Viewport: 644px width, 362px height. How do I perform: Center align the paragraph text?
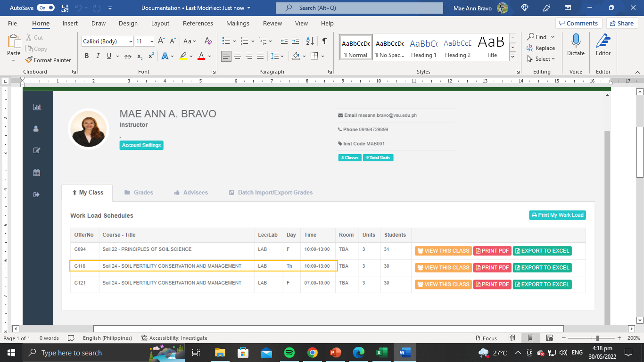pyautogui.click(x=238, y=56)
